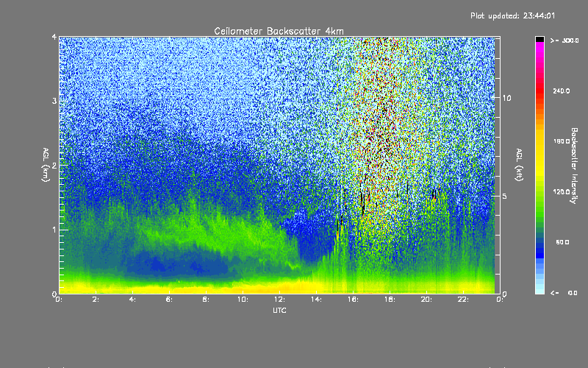This screenshot has width=588, height=368.
Task: Click the '5' tick on kft axis
Action: click(x=505, y=196)
